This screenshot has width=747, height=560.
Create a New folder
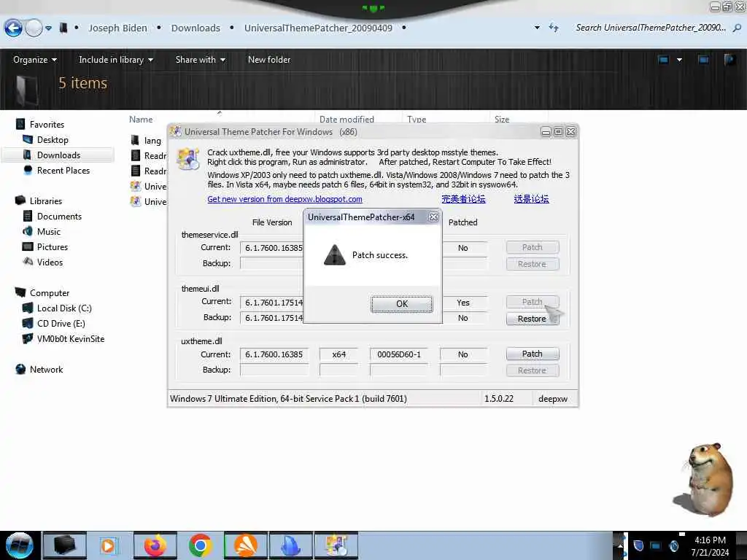tap(269, 60)
